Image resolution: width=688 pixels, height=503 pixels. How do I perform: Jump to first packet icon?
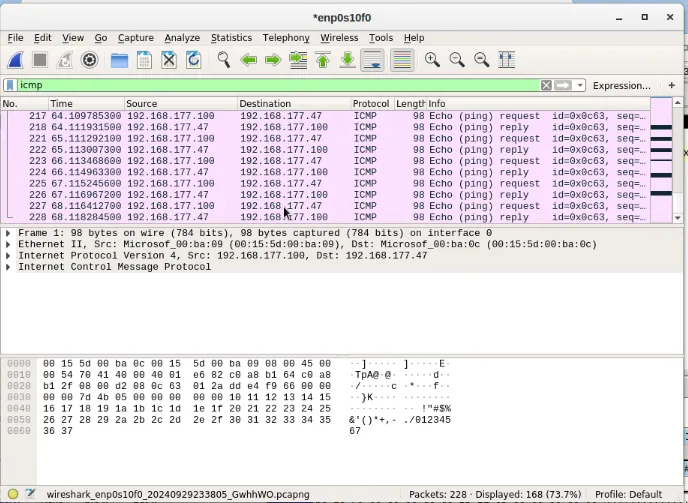tap(323, 60)
